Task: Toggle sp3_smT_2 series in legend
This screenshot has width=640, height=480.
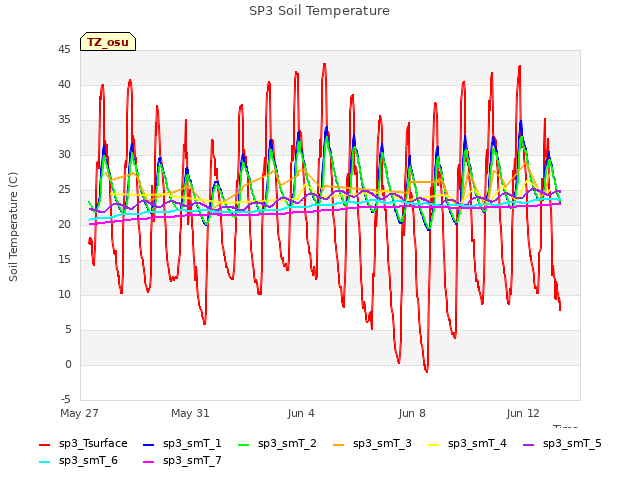Action: coord(277,443)
